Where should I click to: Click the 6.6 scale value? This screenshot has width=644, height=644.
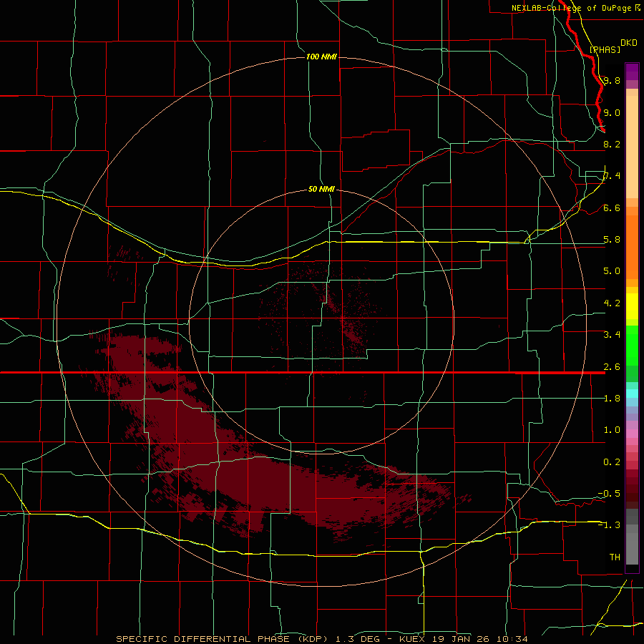tap(612, 208)
